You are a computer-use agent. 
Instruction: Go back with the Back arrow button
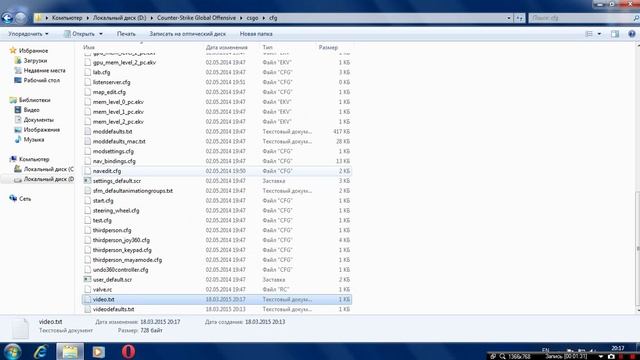7,18
